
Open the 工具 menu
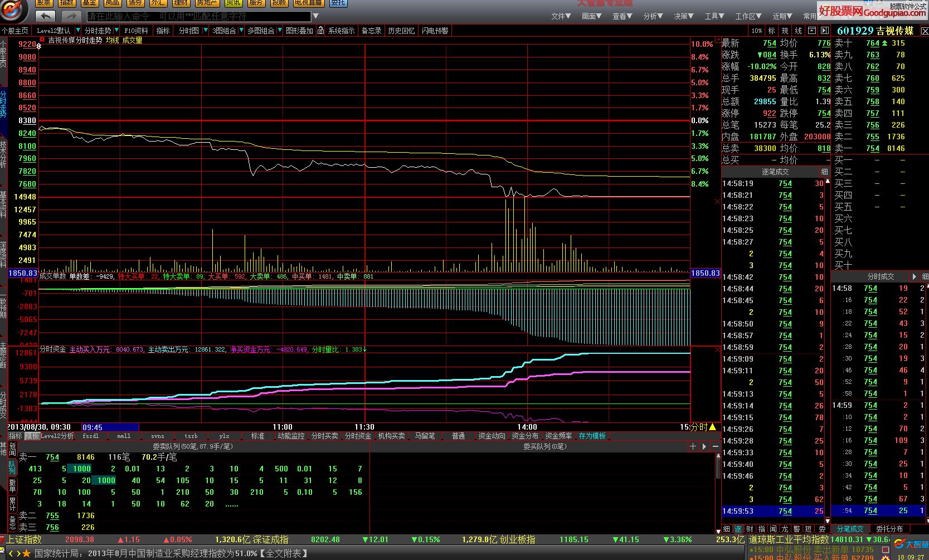714,17
